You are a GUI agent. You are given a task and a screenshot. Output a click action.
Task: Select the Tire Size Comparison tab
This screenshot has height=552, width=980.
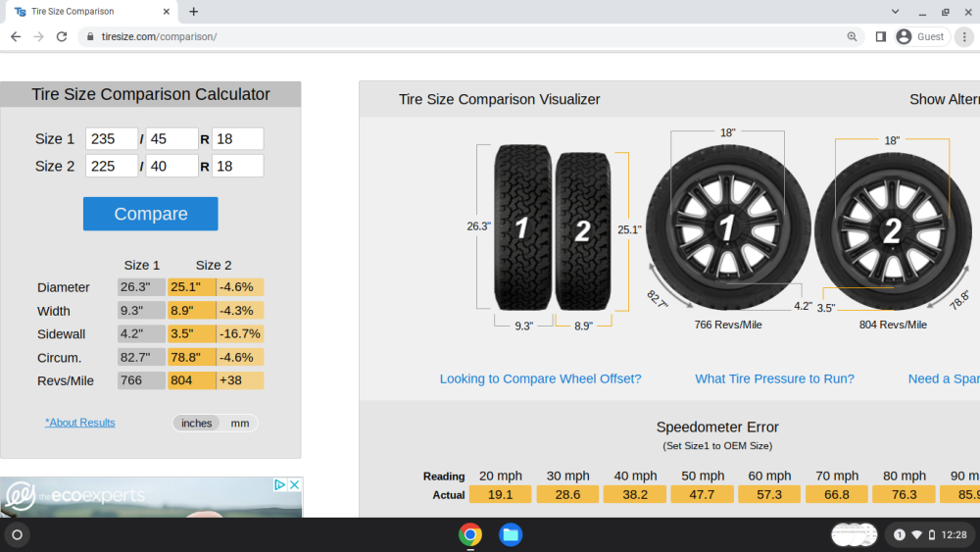[92, 11]
